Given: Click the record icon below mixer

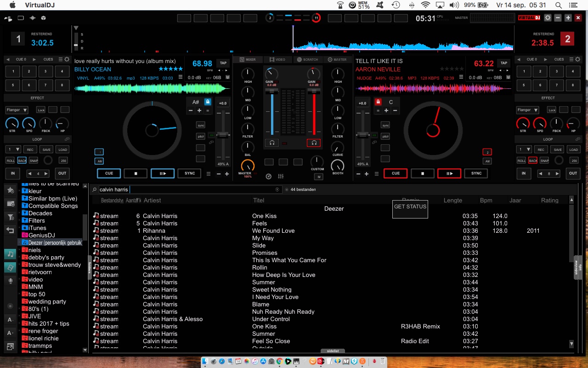Looking at the screenshot, I should (x=269, y=177).
